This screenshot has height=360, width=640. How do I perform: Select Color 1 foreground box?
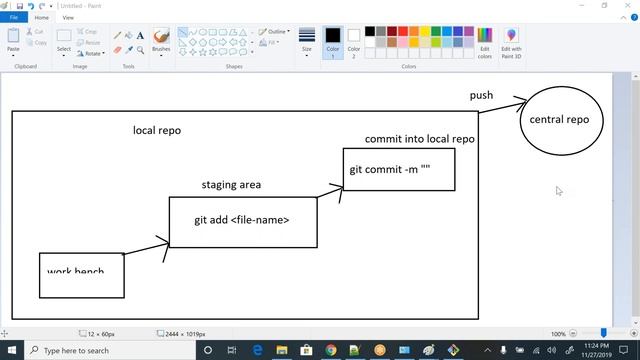coord(333,43)
